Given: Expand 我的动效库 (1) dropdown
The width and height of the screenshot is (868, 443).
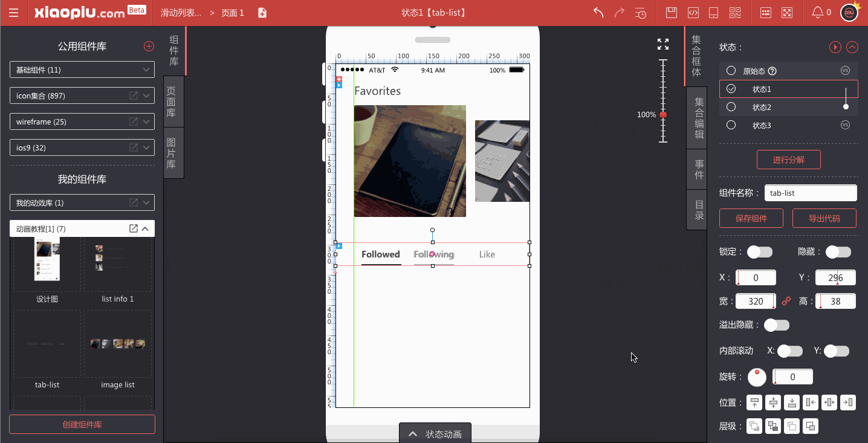Looking at the screenshot, I should coord(146,202).
